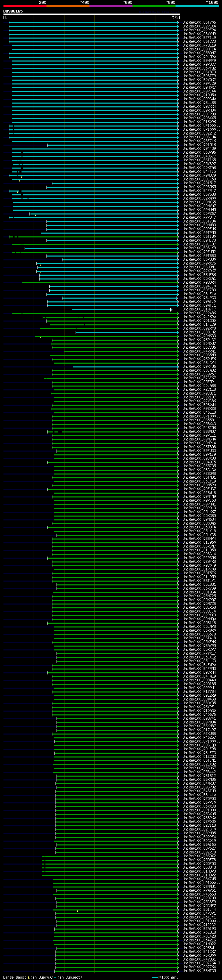222x980 pixels.
Task: Select hit UniRef100_Q6T706
Action: [199, 23]
